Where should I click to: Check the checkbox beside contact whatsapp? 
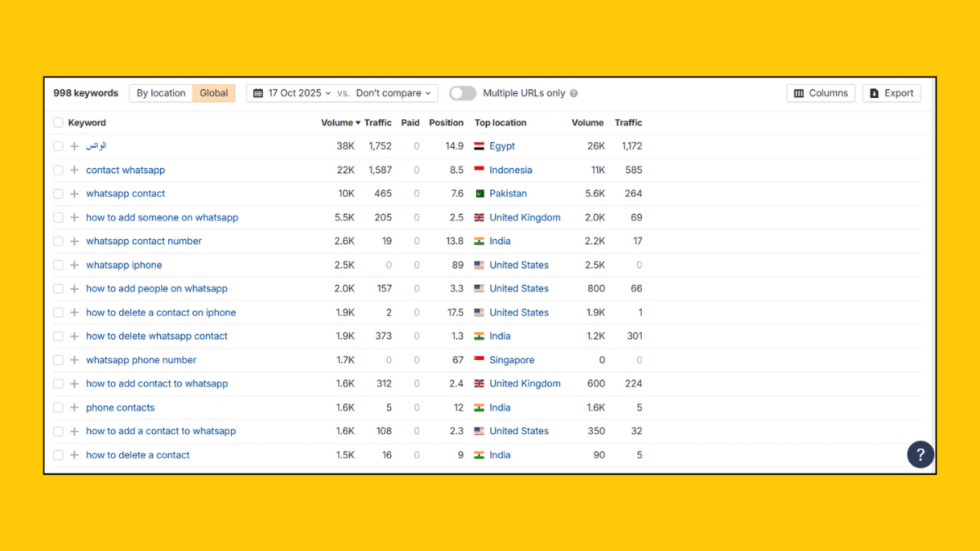(57, 170)
